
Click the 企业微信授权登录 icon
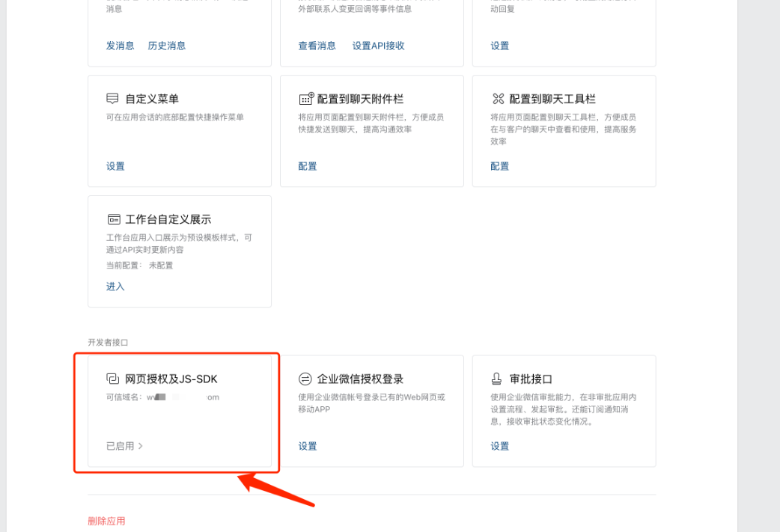tap(305, 379)
